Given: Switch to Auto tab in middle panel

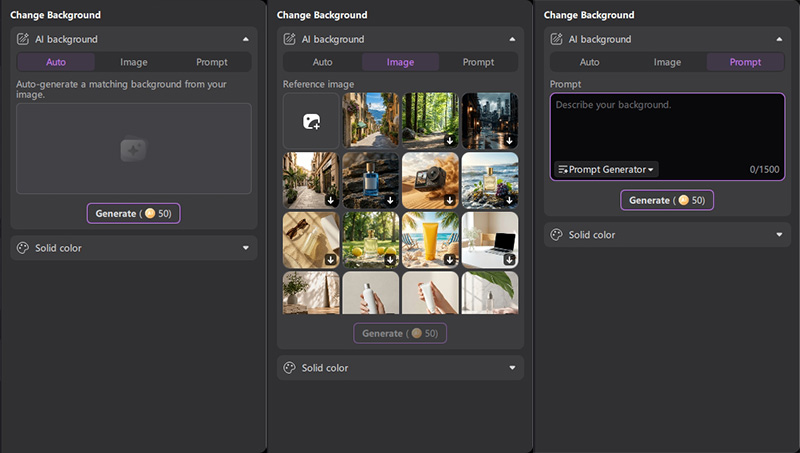Looking at the screenshot, I should [x=322, y=62].
